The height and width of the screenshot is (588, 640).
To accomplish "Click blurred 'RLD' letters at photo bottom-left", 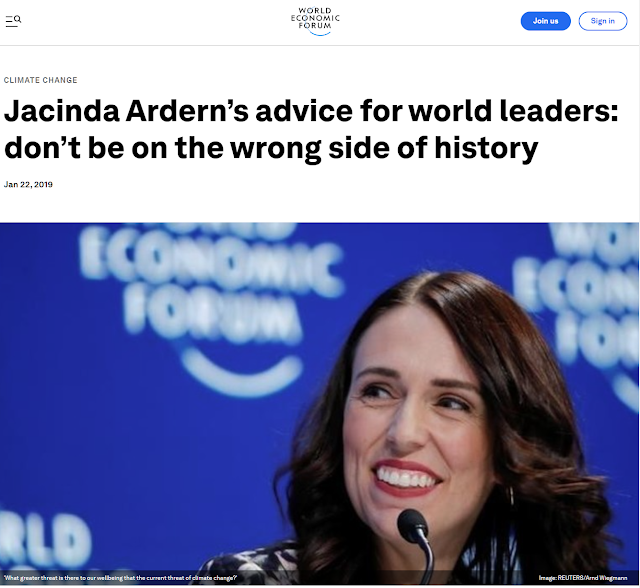I will [45, 537].
